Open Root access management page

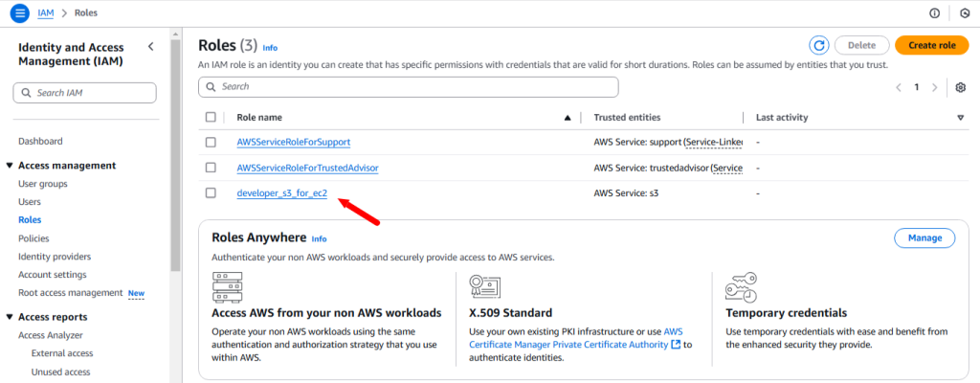[x=71, y=293]
